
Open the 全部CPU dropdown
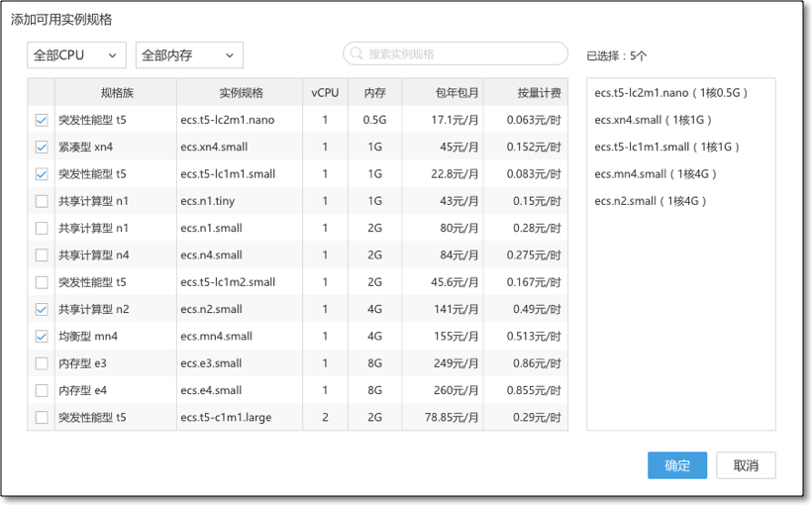pos(76,55)
